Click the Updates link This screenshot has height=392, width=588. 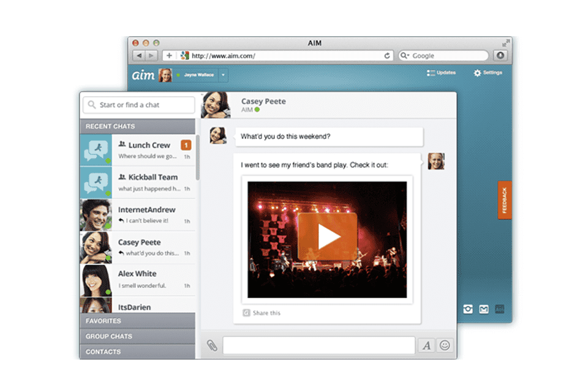coord(446,72)
